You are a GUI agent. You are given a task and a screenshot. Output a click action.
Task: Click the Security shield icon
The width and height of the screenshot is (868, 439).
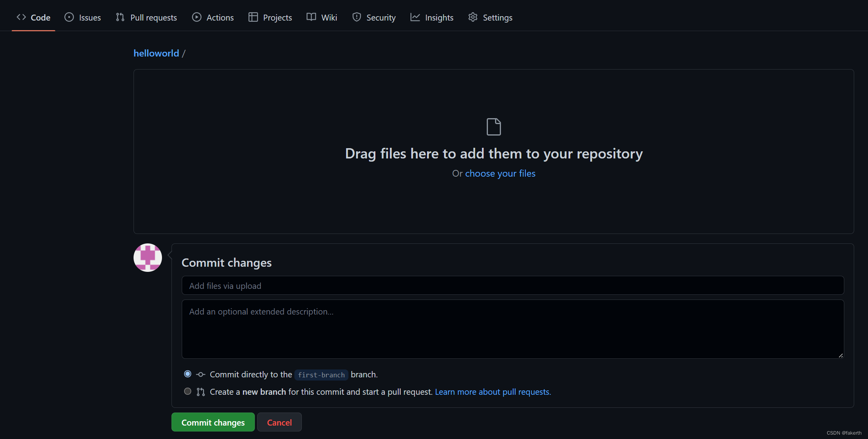coord(357,17)
